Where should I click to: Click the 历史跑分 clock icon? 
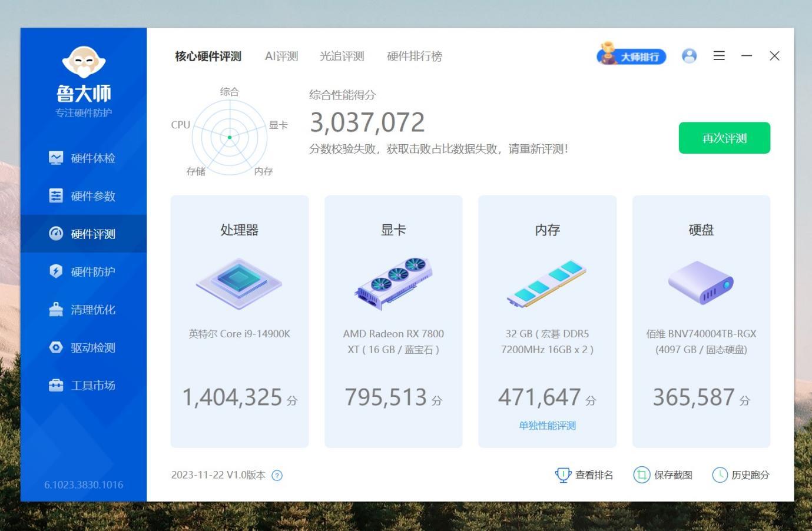click(720, 475)
